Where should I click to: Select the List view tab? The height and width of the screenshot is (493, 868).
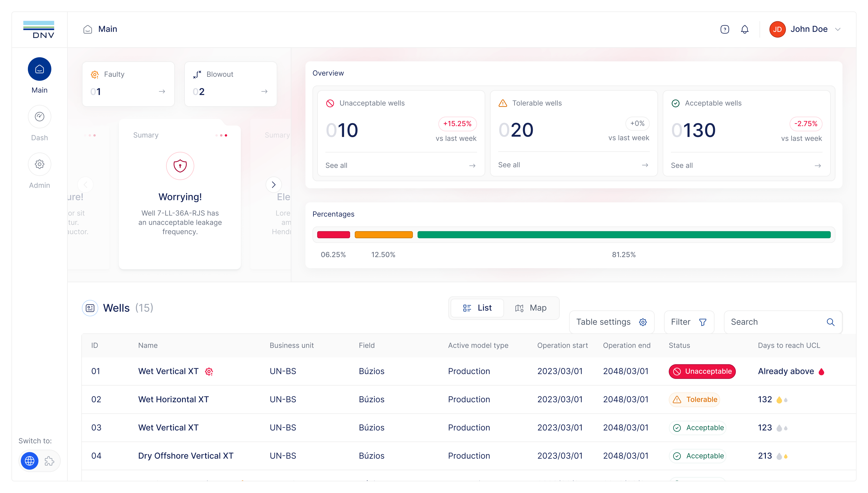pos(477,308)
